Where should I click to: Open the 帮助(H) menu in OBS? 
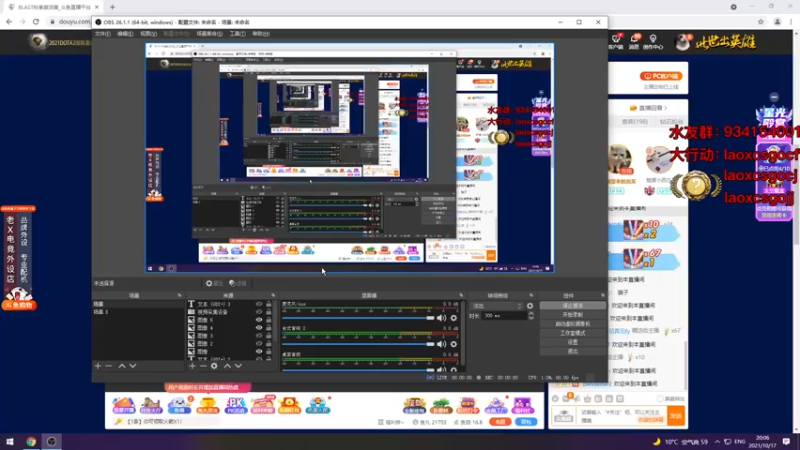tap(261, 34)
